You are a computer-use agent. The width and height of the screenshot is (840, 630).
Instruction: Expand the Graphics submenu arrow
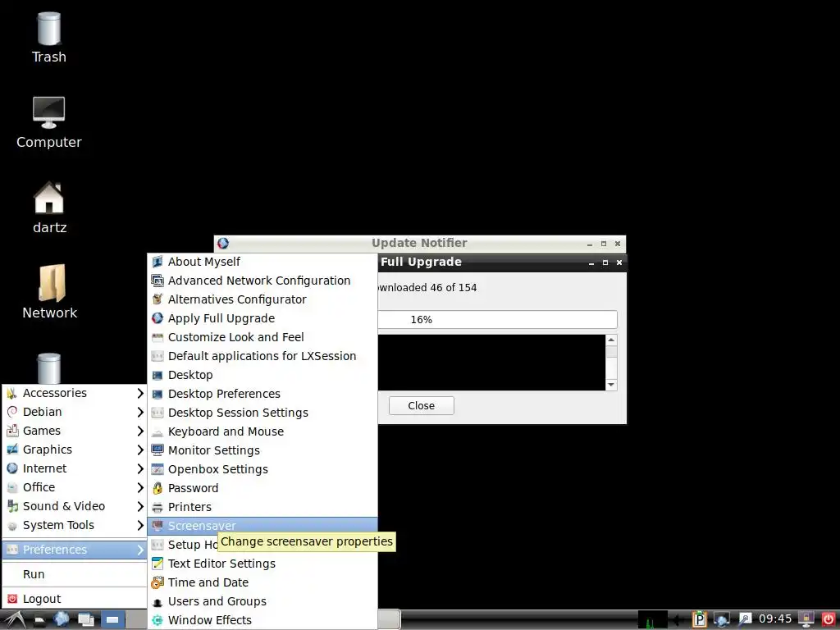[x=139, y=450]
